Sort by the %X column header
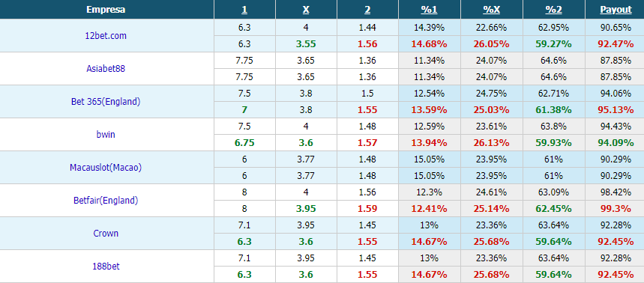This screenshot has width=644, height=283. 492,10
